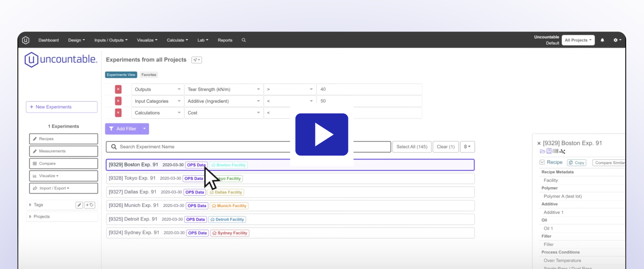
Task: Select the [9326] Munich Exp. 91 row
Action: [x=290, y=206]
